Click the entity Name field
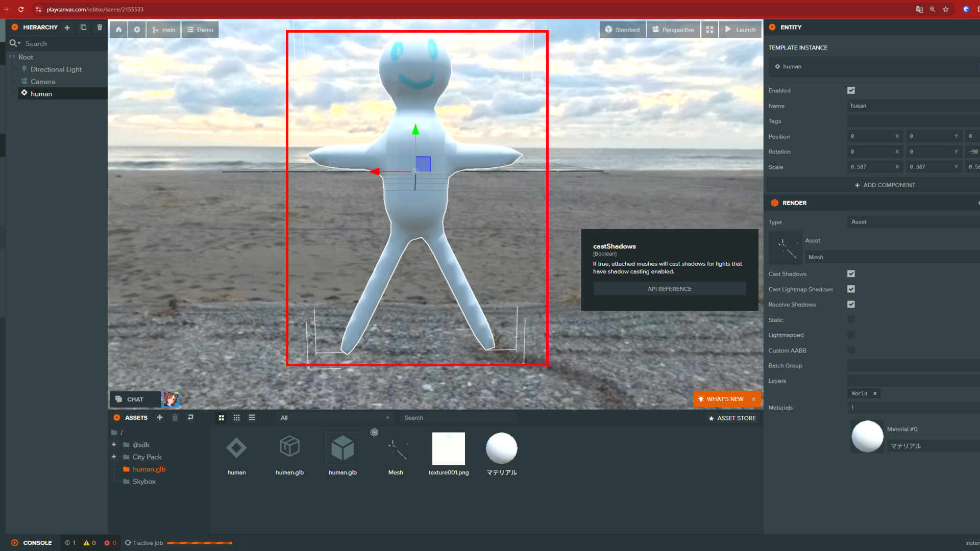The width and height of the screenshot is (980, 551). click(x=914, y=106)
